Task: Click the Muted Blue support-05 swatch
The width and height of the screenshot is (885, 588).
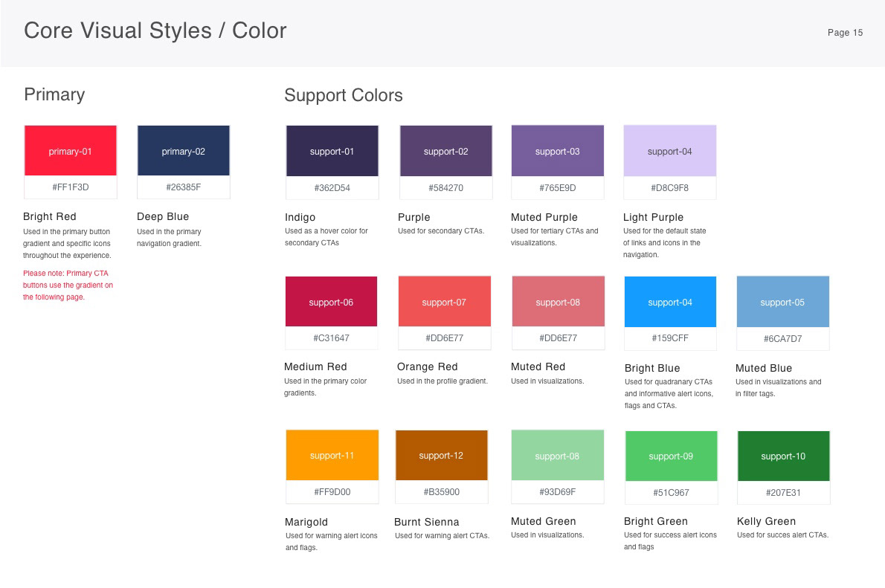Action: (x=782, y=302)
